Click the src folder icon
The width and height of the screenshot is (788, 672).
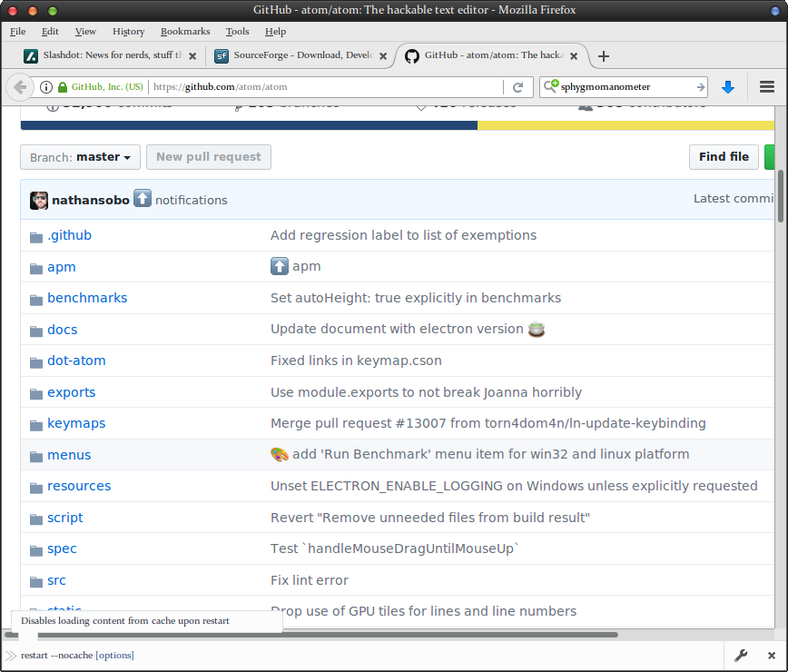(x=35, y=581)
